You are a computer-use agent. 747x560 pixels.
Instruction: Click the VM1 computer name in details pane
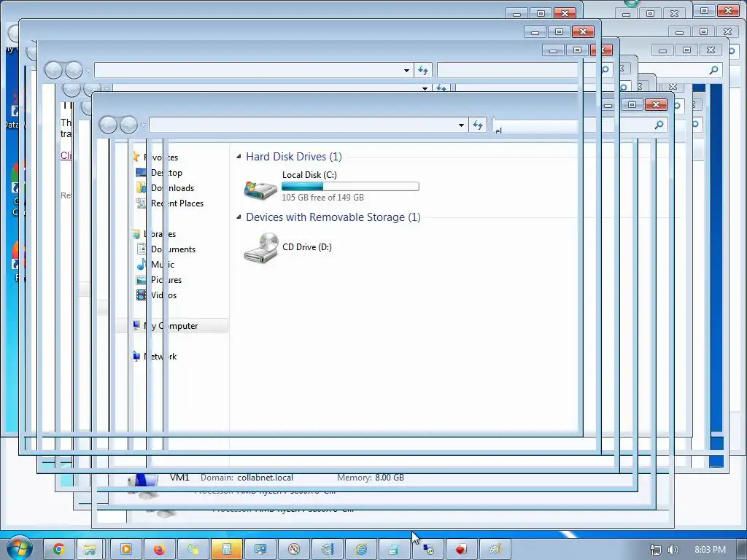point(179,477)
